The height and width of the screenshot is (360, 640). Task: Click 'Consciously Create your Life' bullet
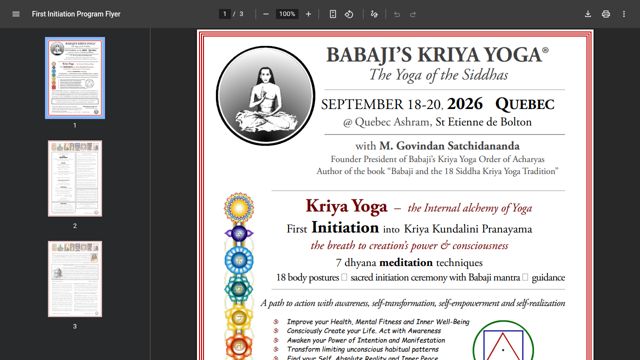point(364,331)
